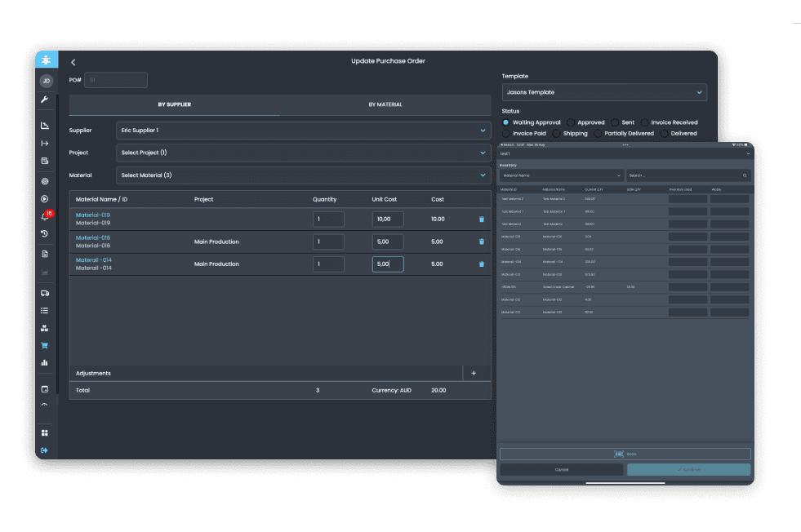Choose the Partially Delivered status option
Image resolution: width=801 pixels, height=532 pixels.
click(x=597, y=134)
